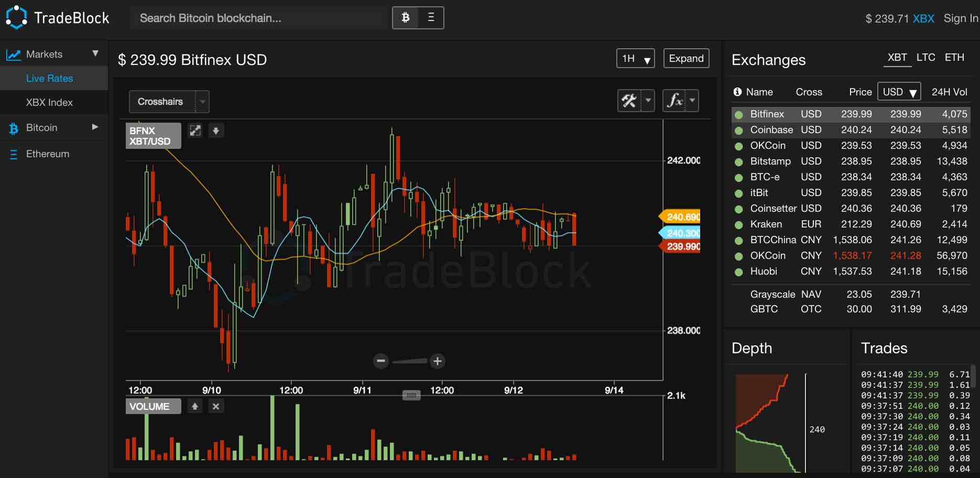Click the red 239.990 price marker

680,246
